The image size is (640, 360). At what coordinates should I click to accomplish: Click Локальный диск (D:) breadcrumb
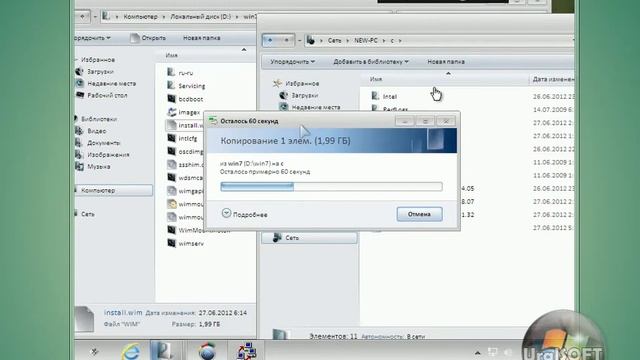pyautogui.click(x=200, y=17)
